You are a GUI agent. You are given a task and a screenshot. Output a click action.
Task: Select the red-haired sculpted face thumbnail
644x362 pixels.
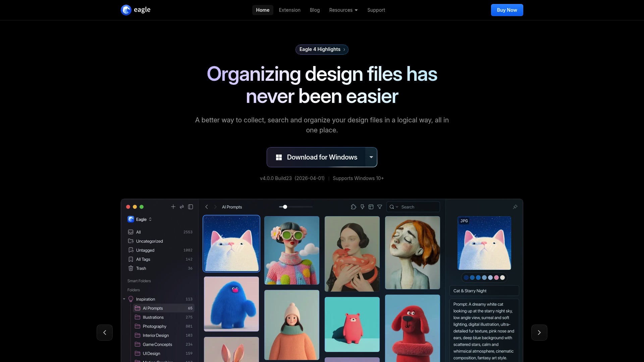coord(413,253)
